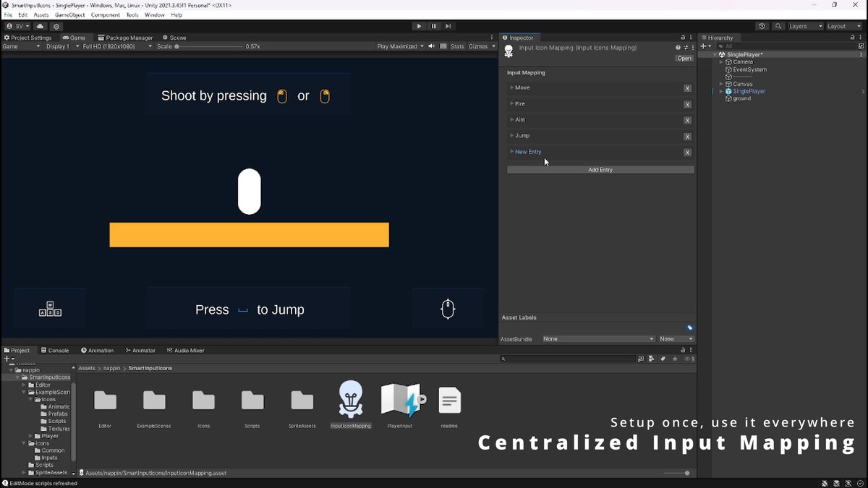Open the GameObject menu

point(69,14)
